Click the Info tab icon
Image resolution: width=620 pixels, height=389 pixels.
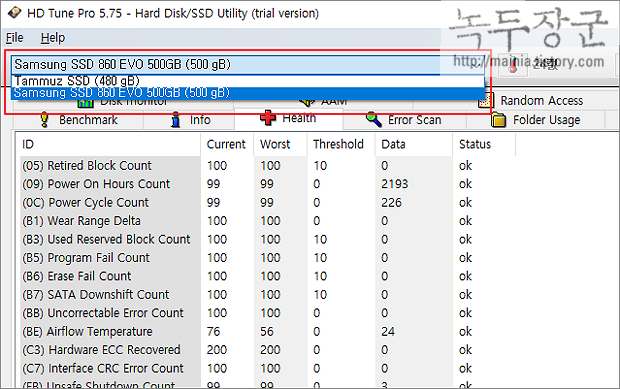tap(175, 119)
